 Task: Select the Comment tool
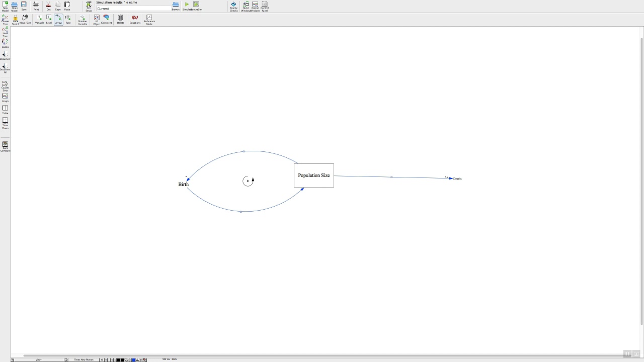pos(106,20)
